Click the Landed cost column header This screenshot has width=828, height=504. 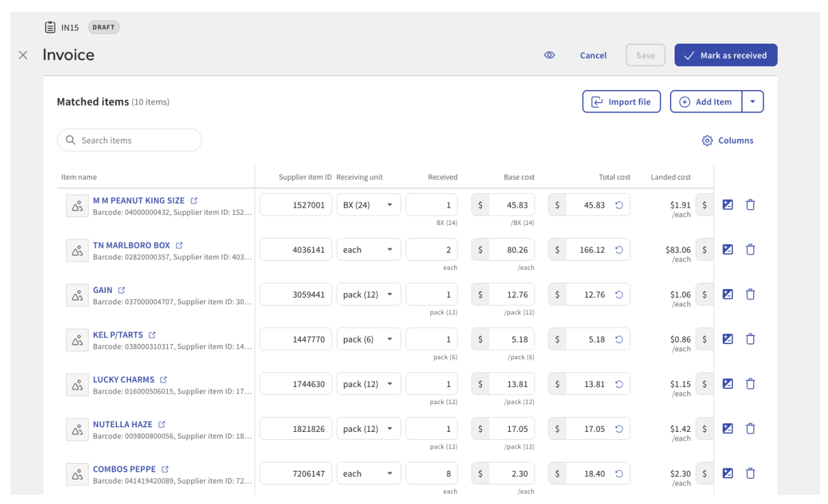671,177
